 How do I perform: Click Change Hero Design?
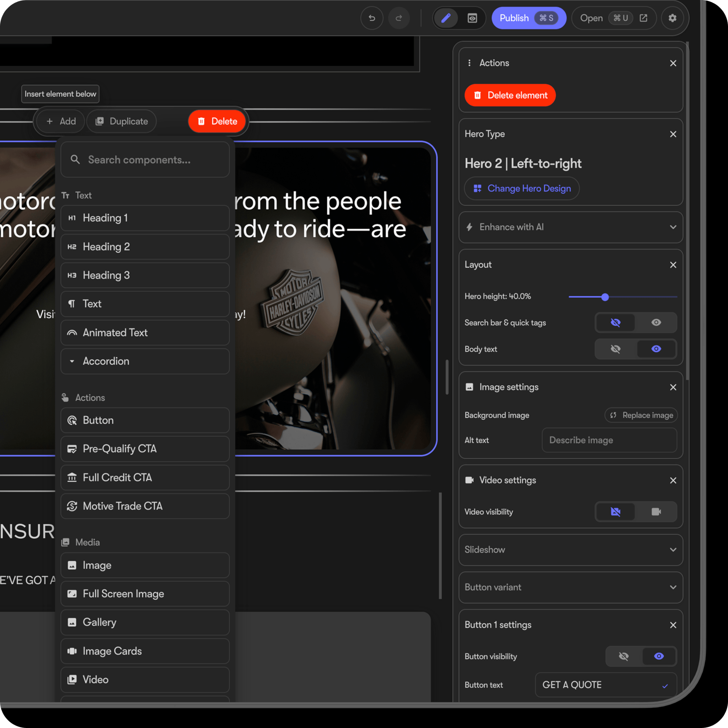[x=521, y=188]
